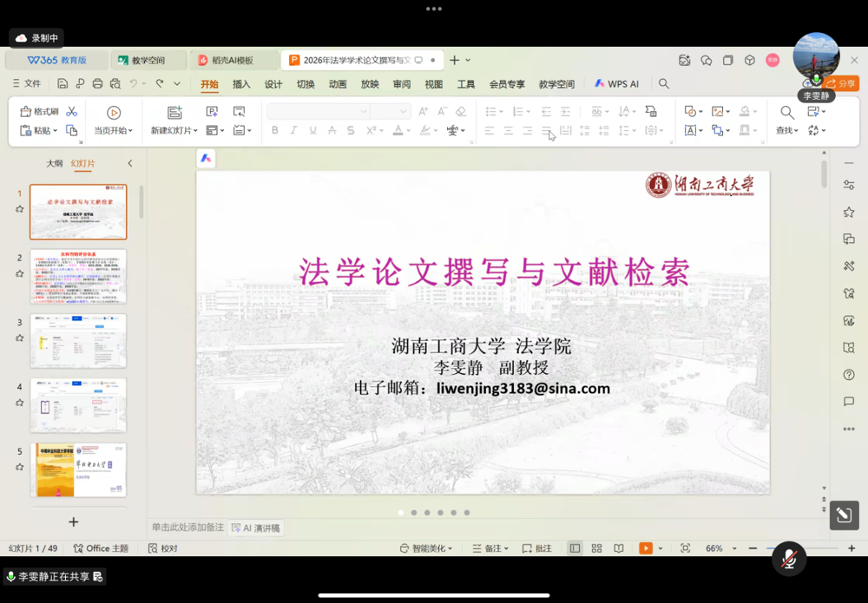Toggle center text alignment
This screenshot has width=868, height=603.
pyautogui.click(x=508, y=130)
